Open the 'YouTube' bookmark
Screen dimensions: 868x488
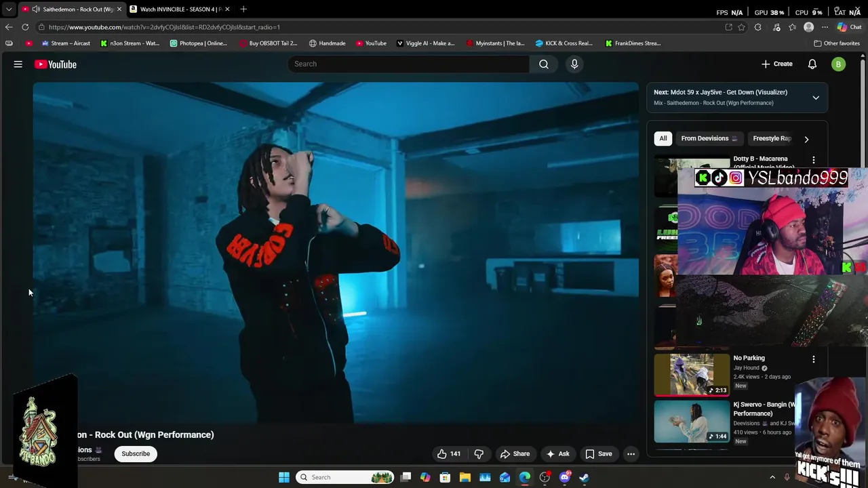point(371,43)
